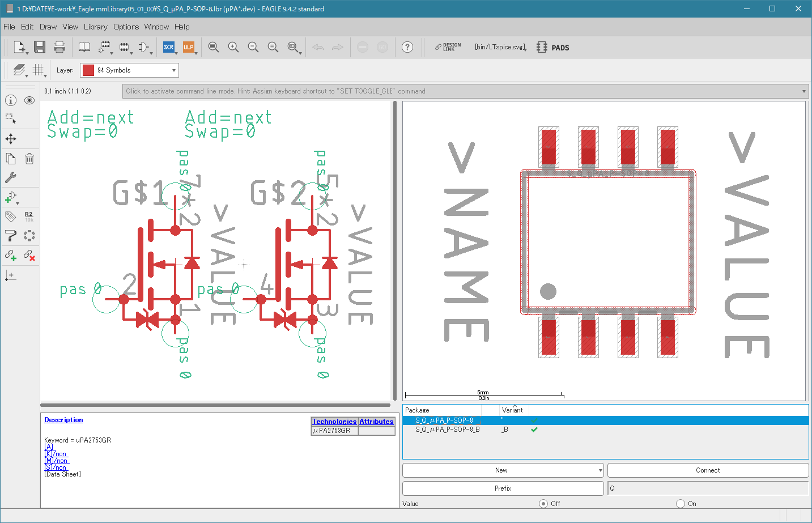The image size is (812, 523).
Task: Open the File menu
Action: (x=9, y=27)
